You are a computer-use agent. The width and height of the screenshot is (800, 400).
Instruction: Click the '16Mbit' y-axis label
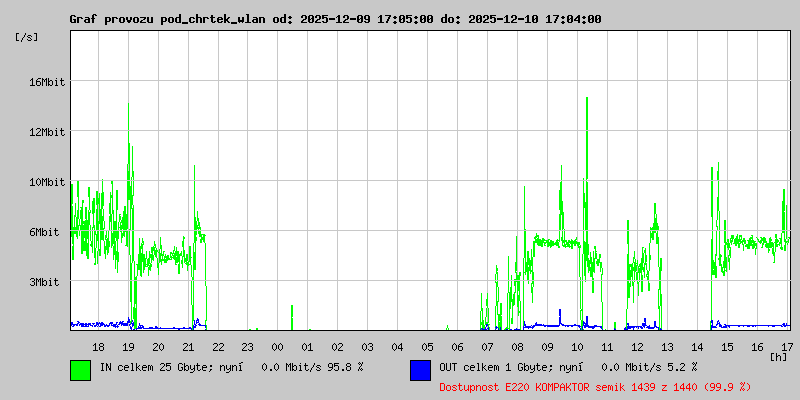pyautogui.click(x=47, y=82)
